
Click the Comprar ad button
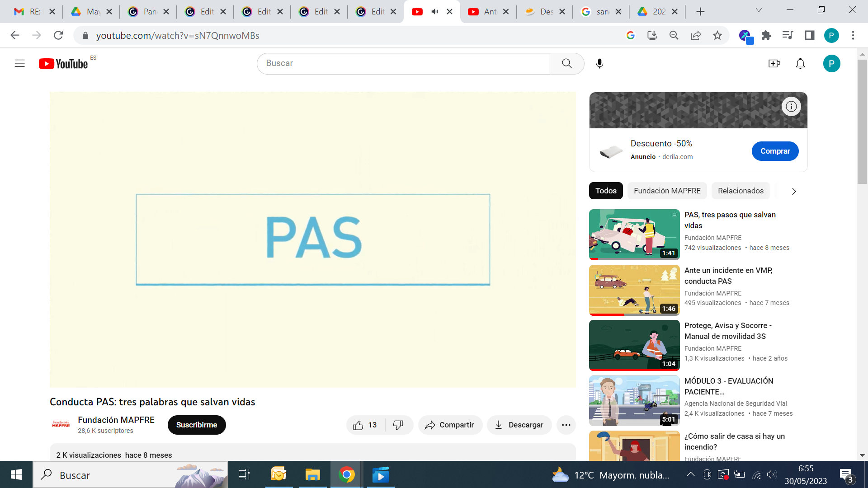click(775, 151)
